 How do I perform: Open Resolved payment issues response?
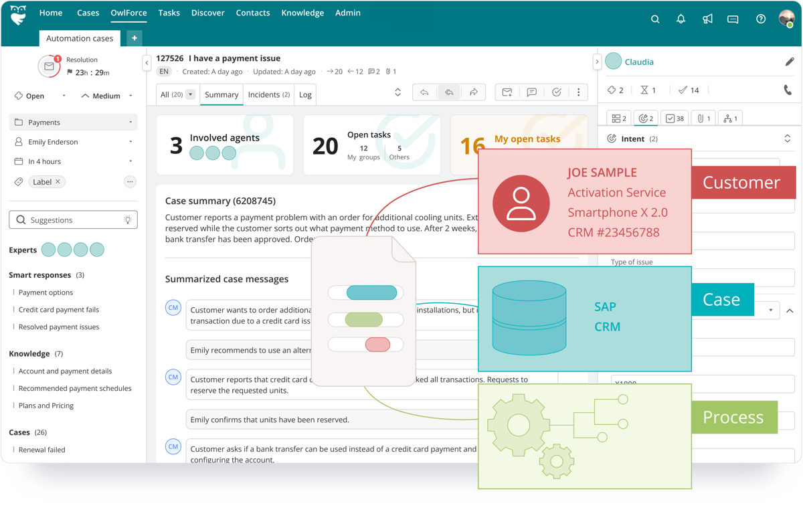(59, 327)
